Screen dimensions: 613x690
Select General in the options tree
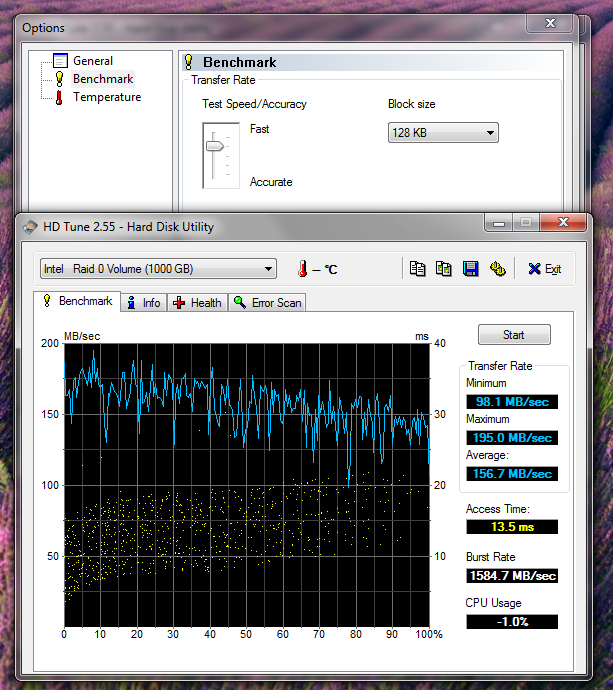[93, 61]
